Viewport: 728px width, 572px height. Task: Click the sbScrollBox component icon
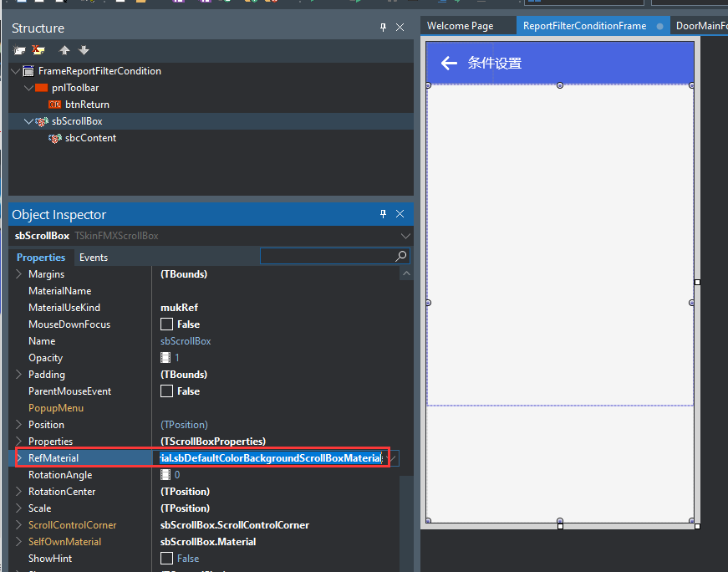(x=42, y=121)
